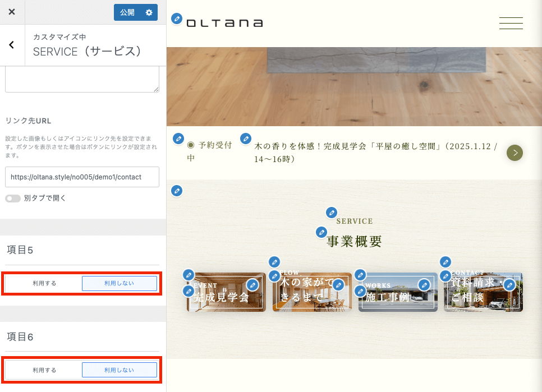Screen dimensions: 542x392
Task: Click the topmost edit pencil on the WORKS card
Action: [360, 275]
